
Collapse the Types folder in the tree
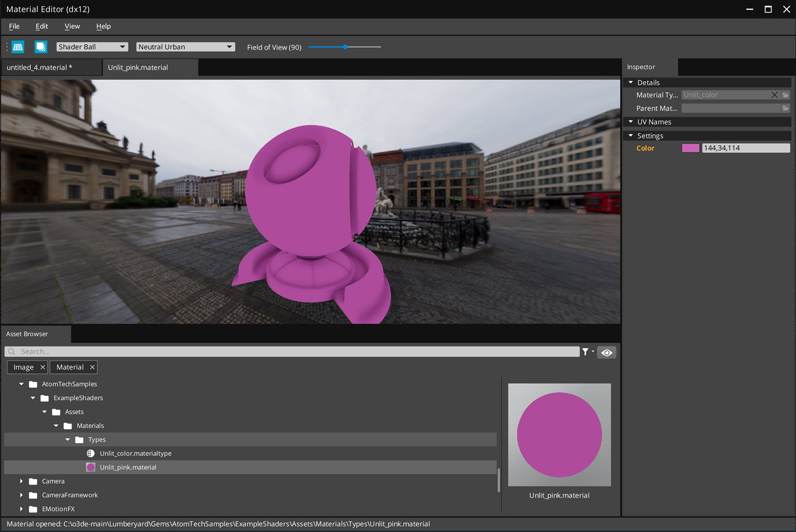[x=67, y=439]
